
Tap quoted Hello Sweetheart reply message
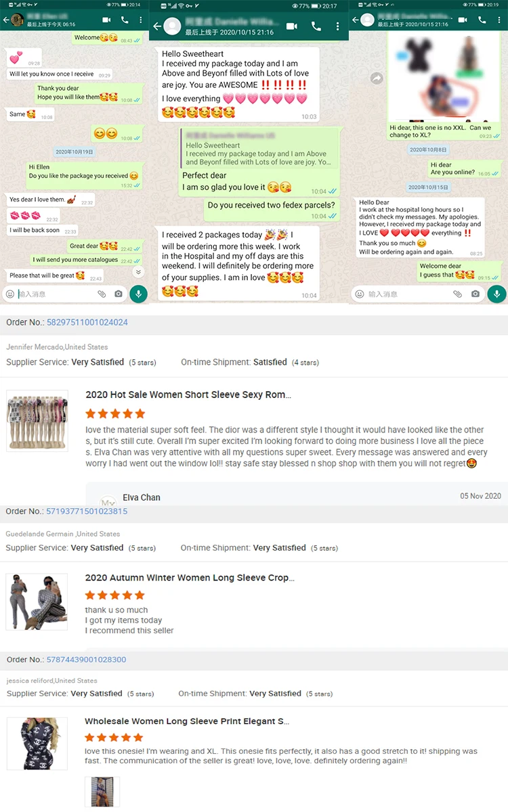(258, 154)
